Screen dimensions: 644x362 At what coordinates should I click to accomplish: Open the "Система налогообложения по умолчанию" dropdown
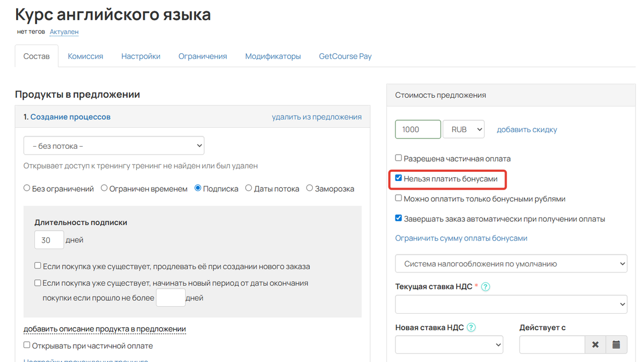(x=511, y=263)
